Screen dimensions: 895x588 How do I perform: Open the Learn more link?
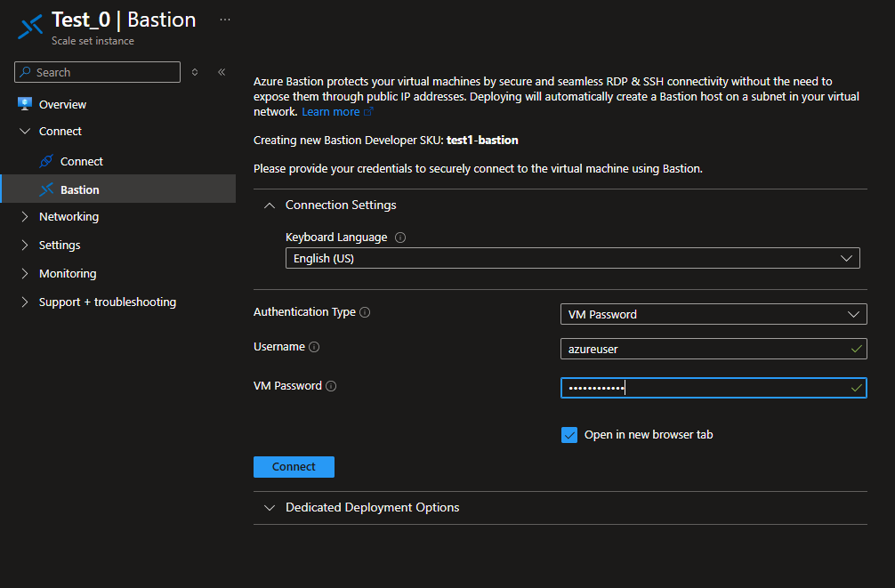coord(331,112)
